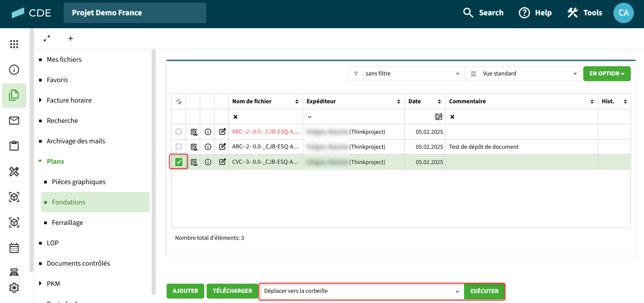Click the edit icon for the commented ARC row
Screen dimensions: 644x303
(222, 146)
